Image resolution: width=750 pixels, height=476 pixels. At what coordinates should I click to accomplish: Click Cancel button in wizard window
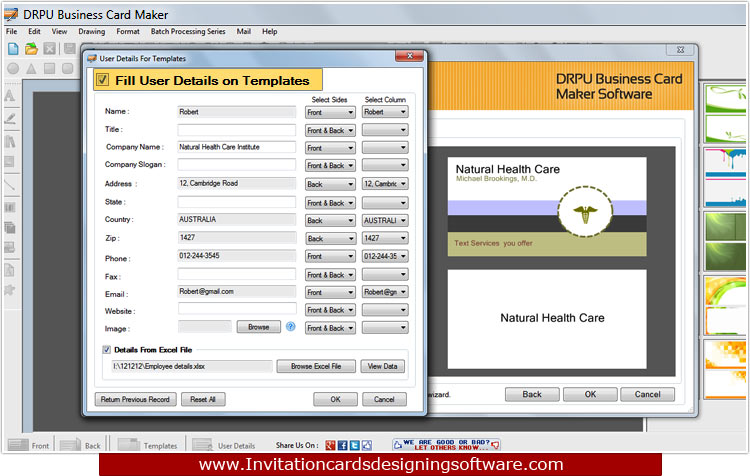pos(648,394)
